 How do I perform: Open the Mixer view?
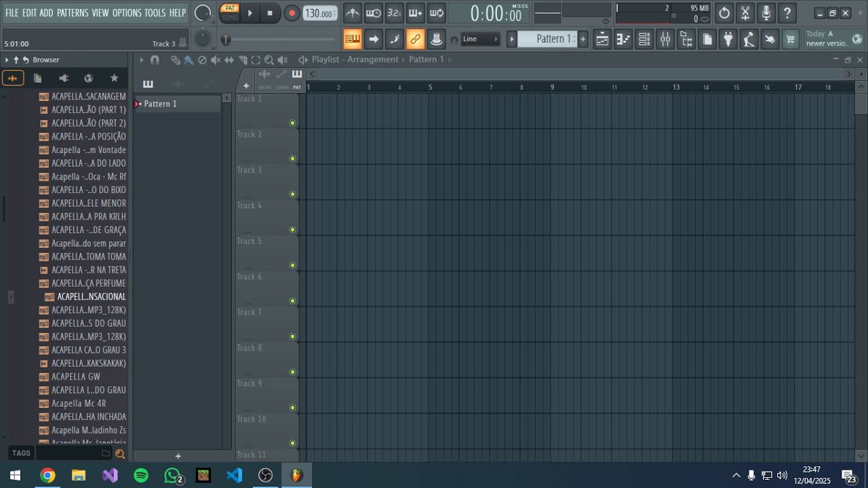[665, 39]
